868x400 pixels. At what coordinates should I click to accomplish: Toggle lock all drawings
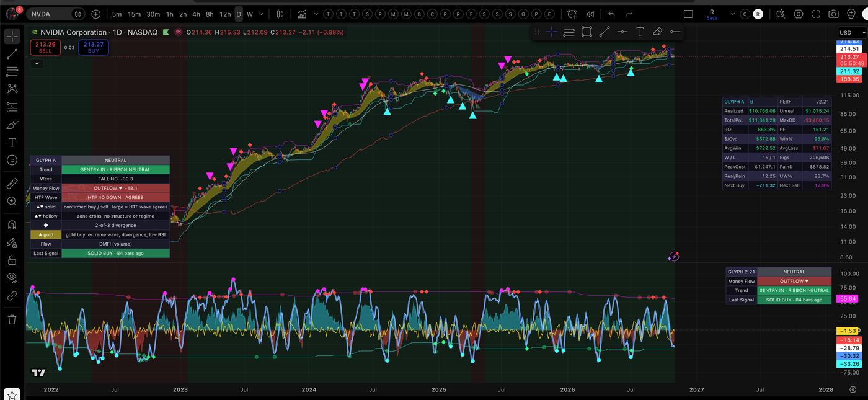[x=12, y=260]
